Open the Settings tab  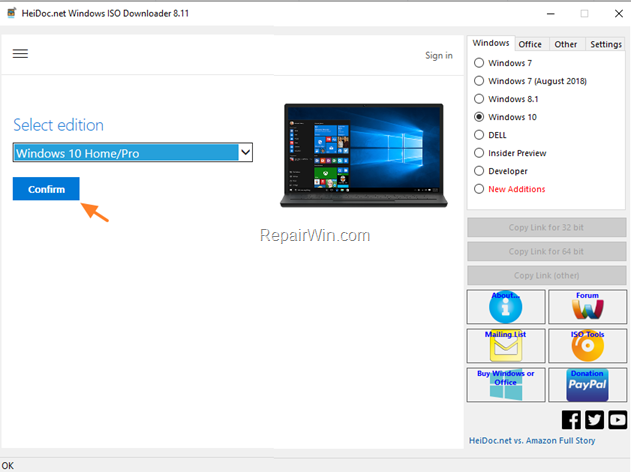[606, 44]
